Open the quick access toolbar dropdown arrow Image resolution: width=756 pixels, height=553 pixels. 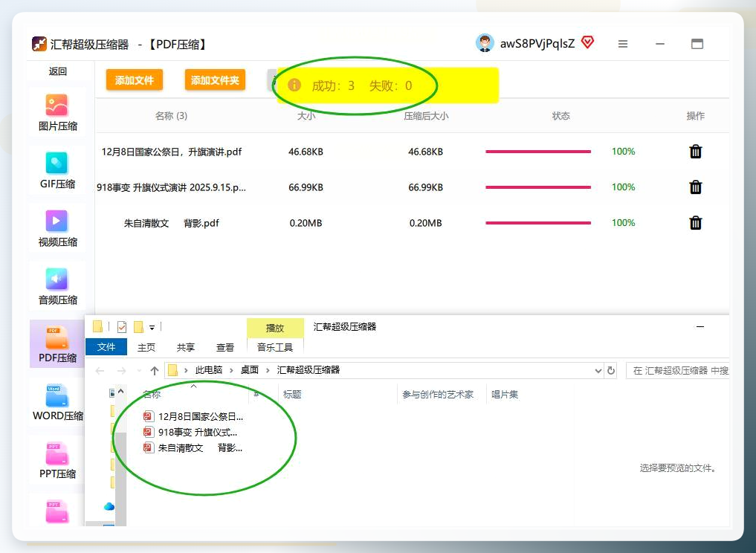point(152,327)
